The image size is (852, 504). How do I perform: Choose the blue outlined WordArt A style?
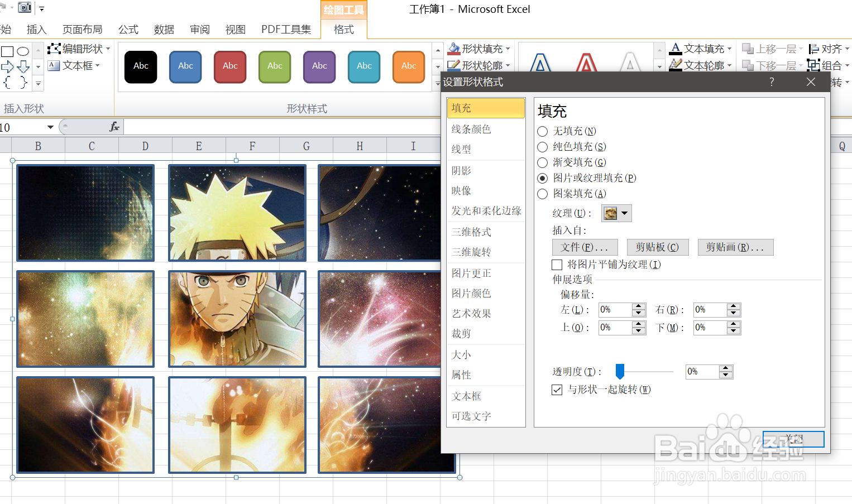coord(540,63)
